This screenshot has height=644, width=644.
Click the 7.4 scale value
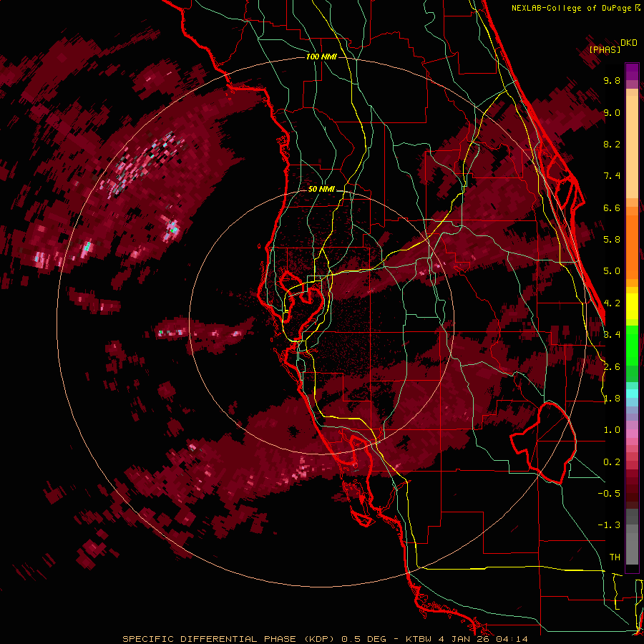(x=612, y=176)
